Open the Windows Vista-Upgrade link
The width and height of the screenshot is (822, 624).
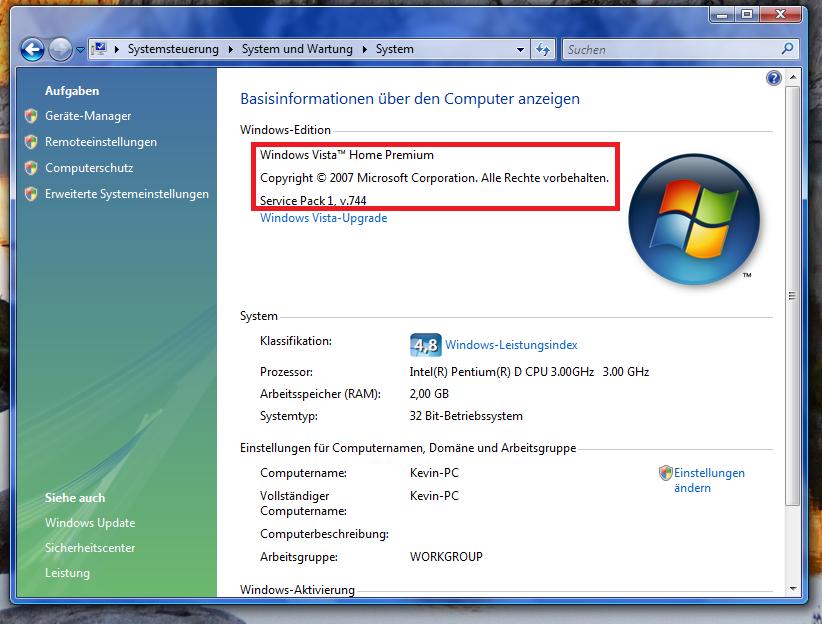tap(323, 218)
